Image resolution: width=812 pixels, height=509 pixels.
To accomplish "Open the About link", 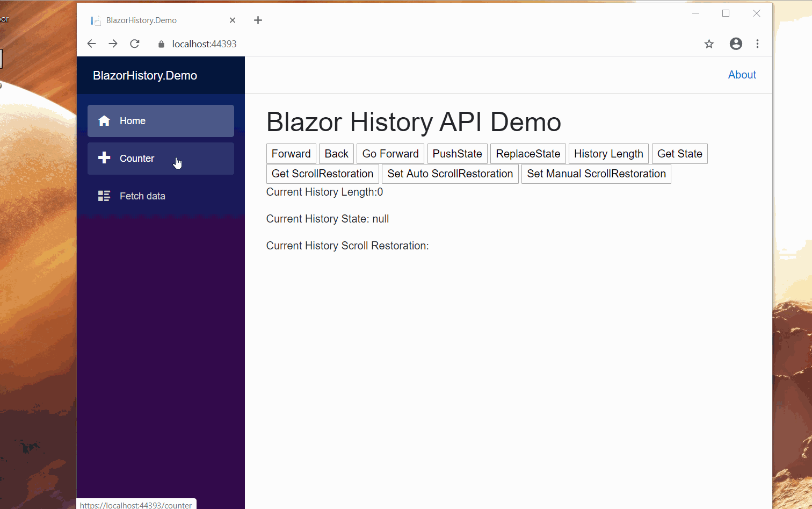I will (742, 75).
